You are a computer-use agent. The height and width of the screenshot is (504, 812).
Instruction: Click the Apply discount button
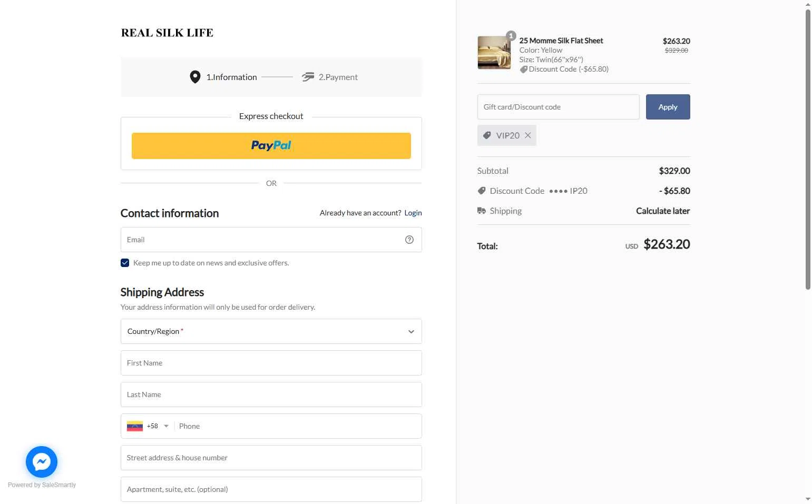click(x=668, y=107)
